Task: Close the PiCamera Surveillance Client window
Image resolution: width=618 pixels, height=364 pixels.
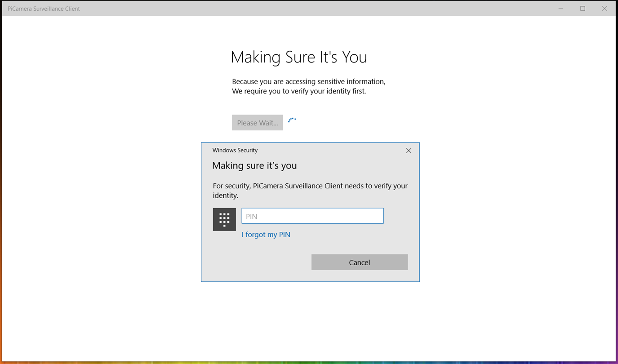Action: (x=605, y=9)
